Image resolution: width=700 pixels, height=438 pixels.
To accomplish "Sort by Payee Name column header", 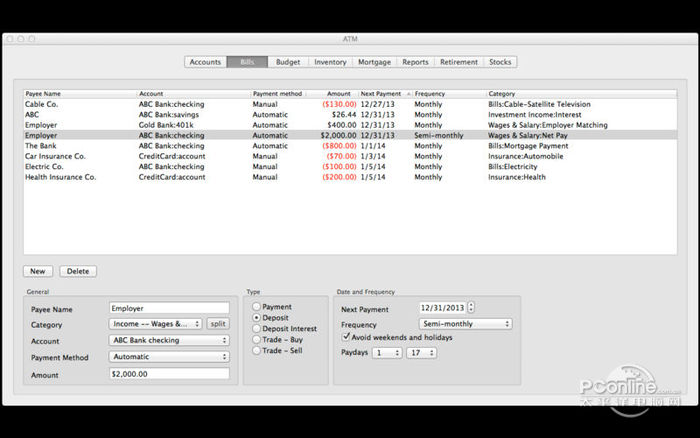I will tap(80, 94).
